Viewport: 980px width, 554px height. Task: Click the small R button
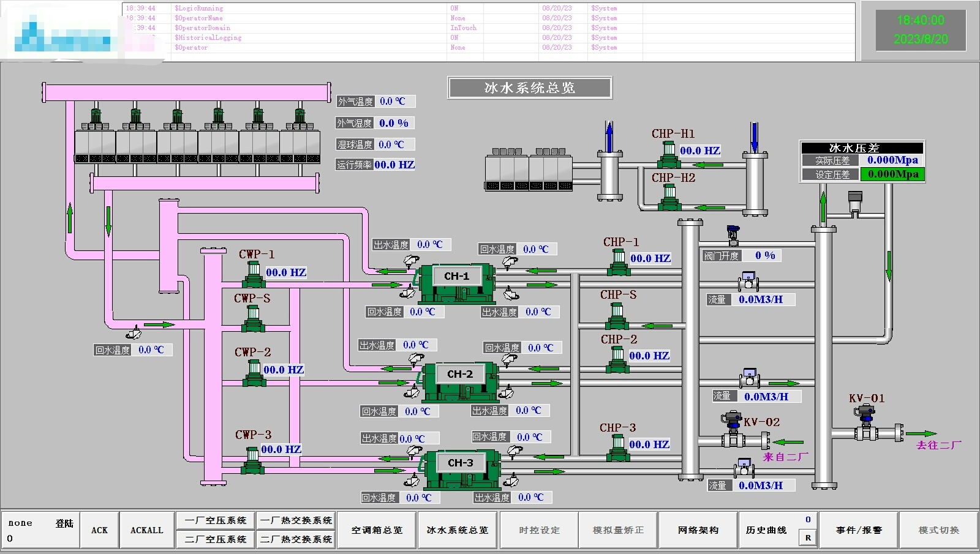808,538
